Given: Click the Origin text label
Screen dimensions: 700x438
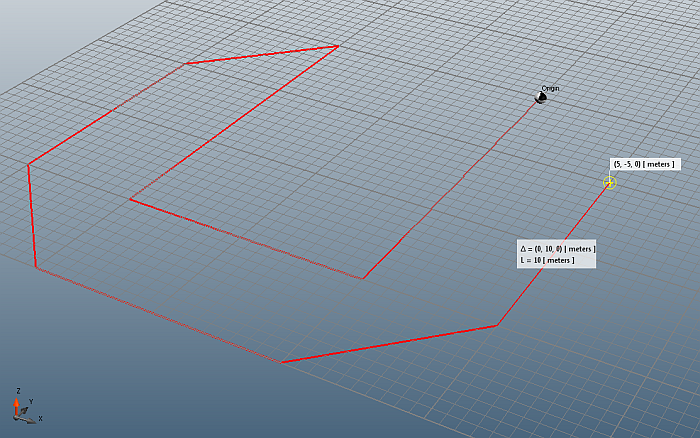Looking at the screenshot, I should coord(550,89).
